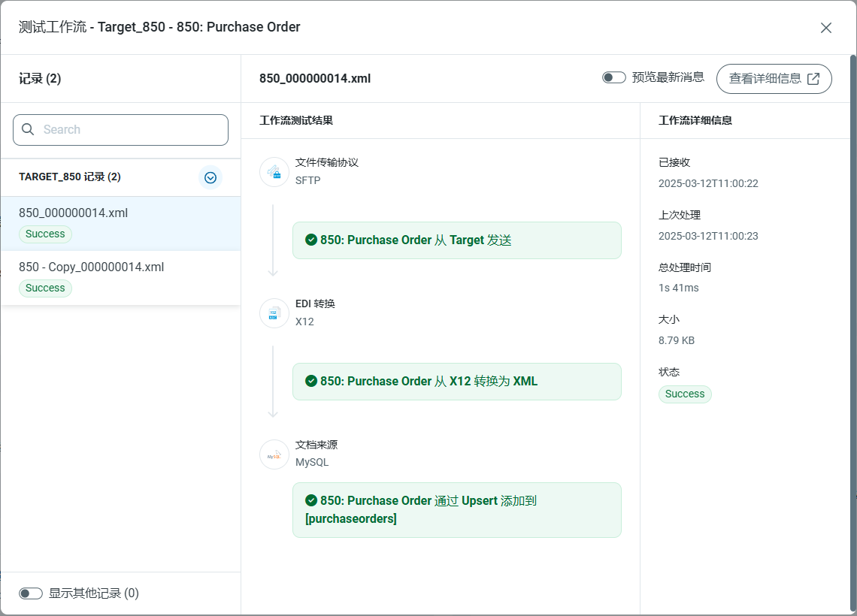Click the Upsert 添加到 purchaseorders result card
Image resolution: width=857 pixels, height=616 pixels.
(x=456, y=510)
